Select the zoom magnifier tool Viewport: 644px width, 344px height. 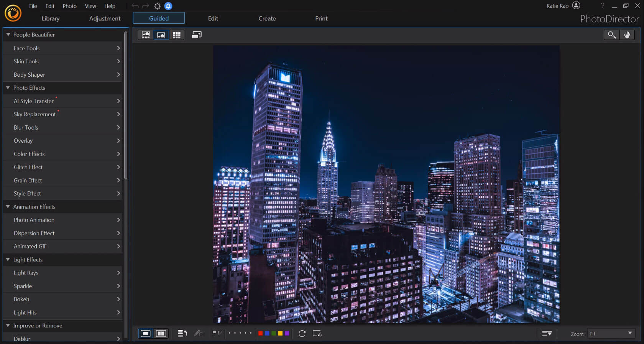click(611, 35)
